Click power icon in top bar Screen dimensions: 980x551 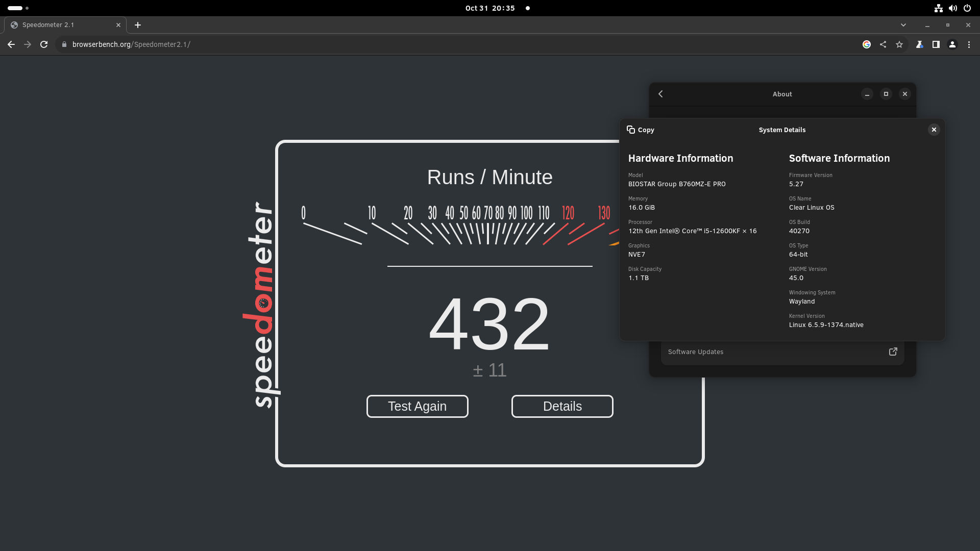coord(967,8)
